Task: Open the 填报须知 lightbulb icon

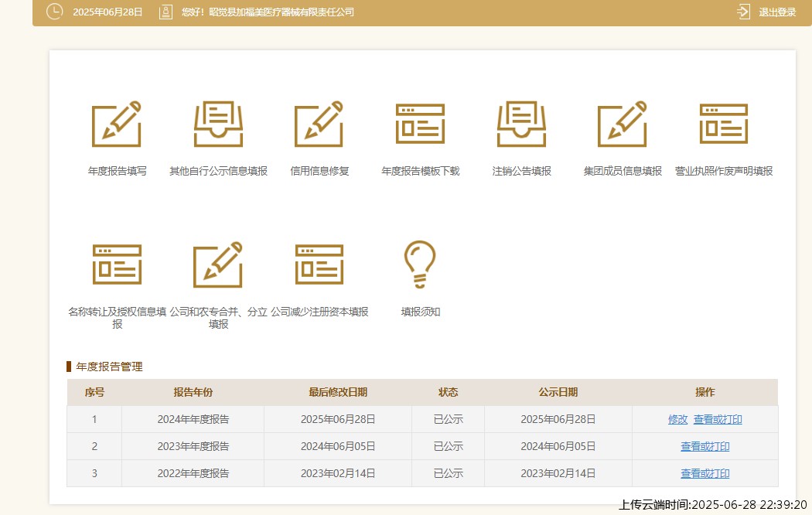Action: (420, 264)
